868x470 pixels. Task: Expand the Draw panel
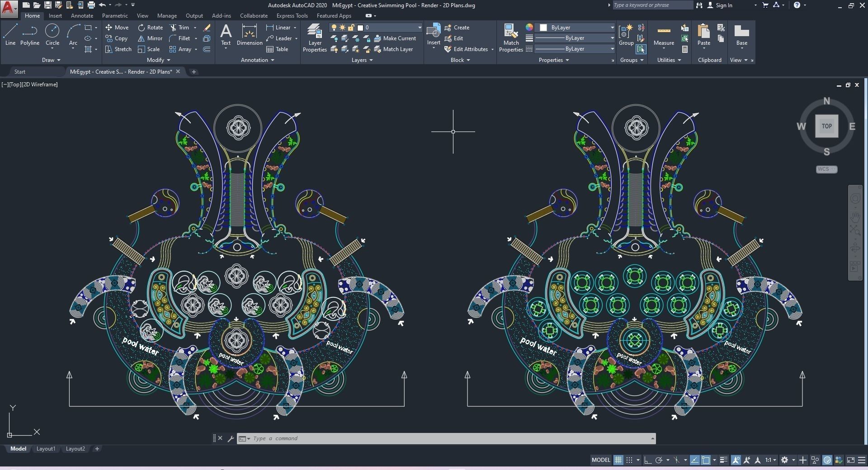(51, 60)
